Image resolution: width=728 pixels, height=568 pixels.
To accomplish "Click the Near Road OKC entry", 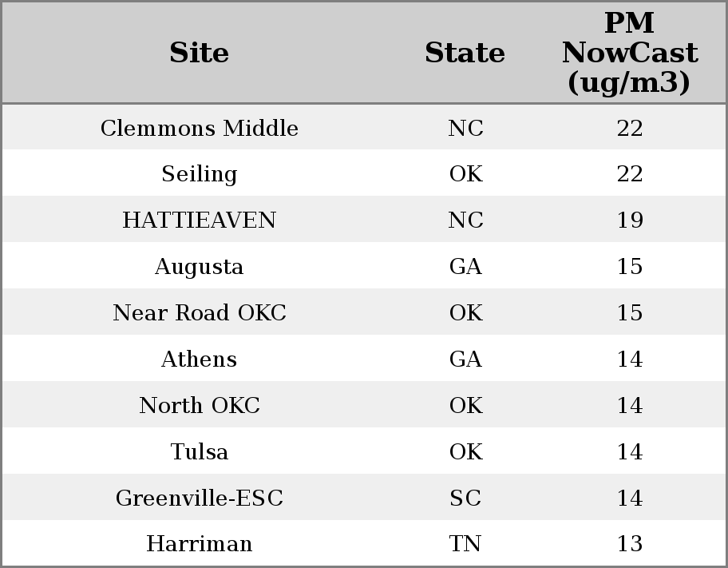I will click(x=200, y=313).
